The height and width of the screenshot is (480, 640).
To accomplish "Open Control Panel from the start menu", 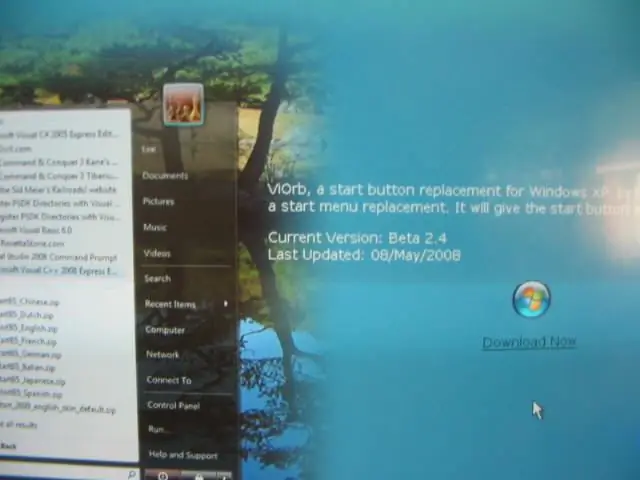I will point(173,405).
